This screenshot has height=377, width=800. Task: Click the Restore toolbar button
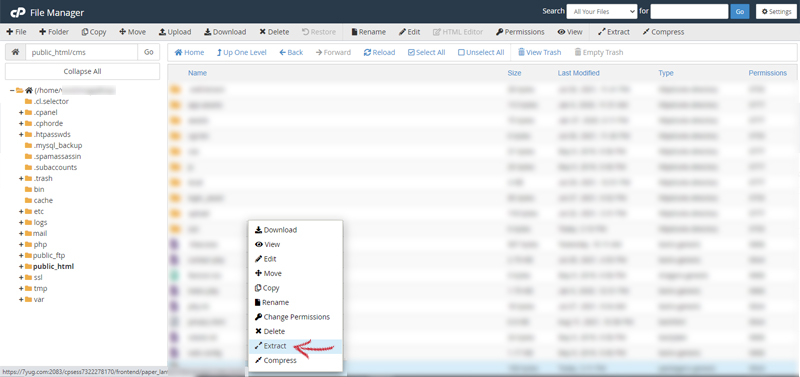pyautogui.click(x=319, y=32)
